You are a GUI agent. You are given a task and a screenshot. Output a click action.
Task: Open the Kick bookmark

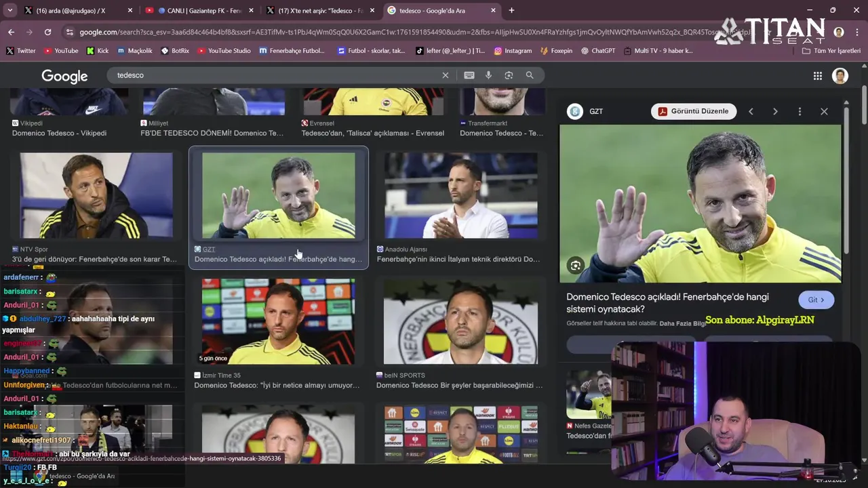coord(98,51)
